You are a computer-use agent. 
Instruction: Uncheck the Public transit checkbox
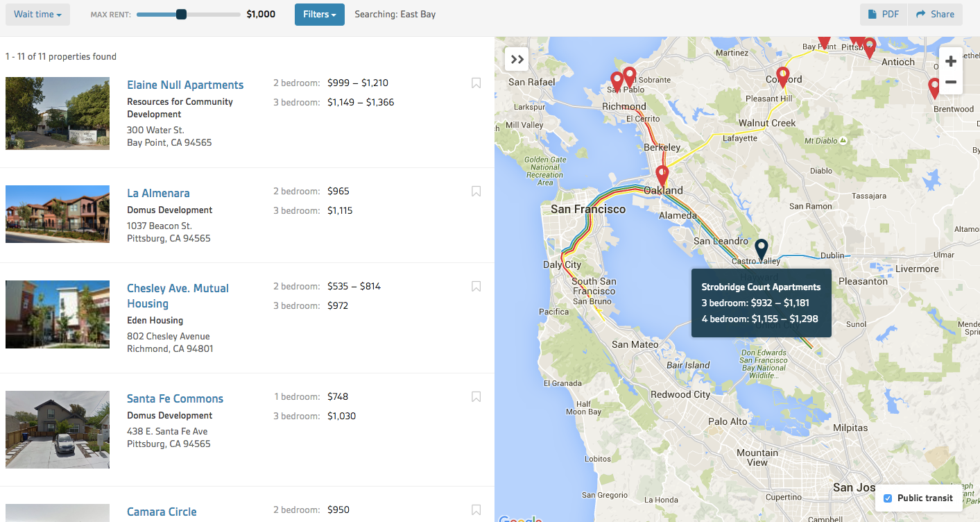click(888, 498)
